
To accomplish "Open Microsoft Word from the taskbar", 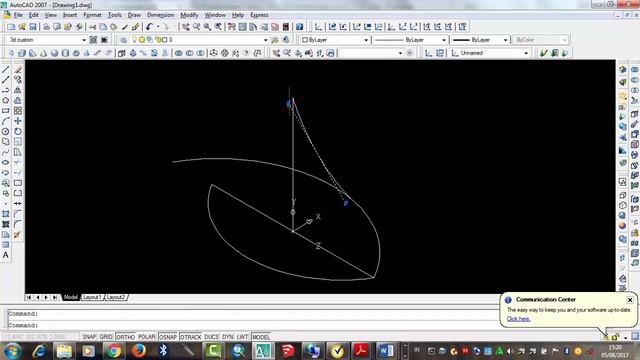I will click(x=386, y=351).
